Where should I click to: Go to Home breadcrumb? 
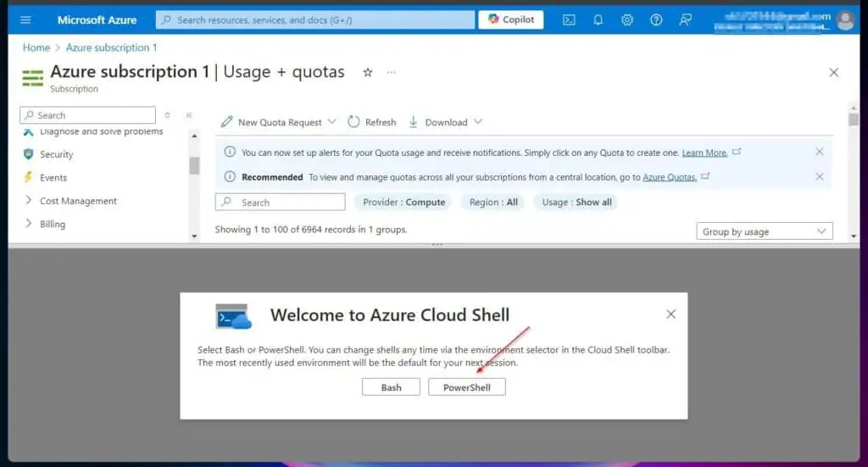click(36, 47)
